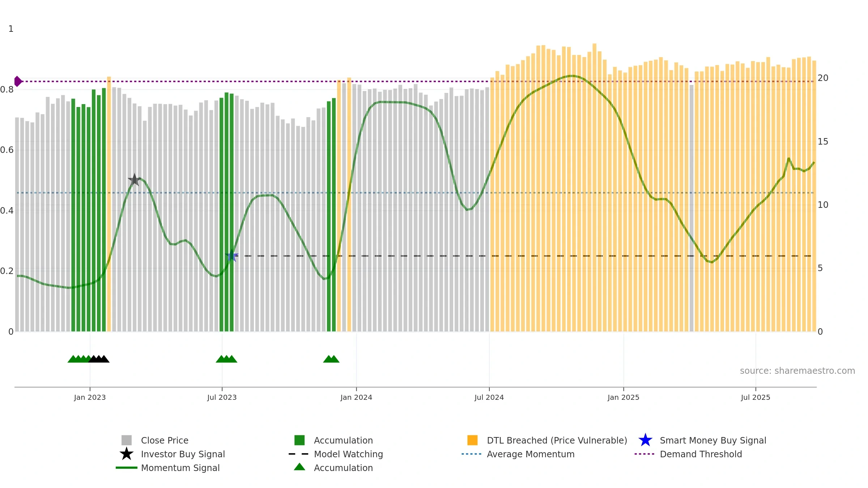Viewport: 868px width, 488px height.
Task: Click the green triangles before Jan 2024
Action: [331, 359]
